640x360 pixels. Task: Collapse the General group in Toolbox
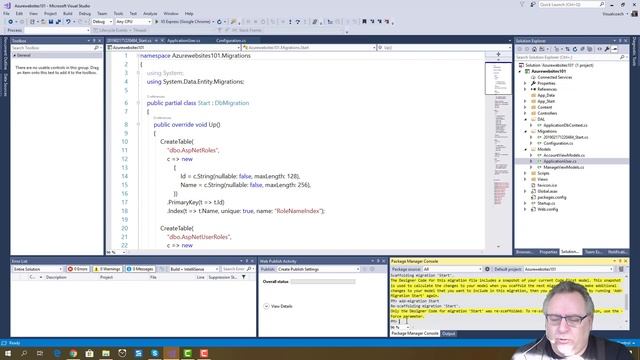coord(15,55)
